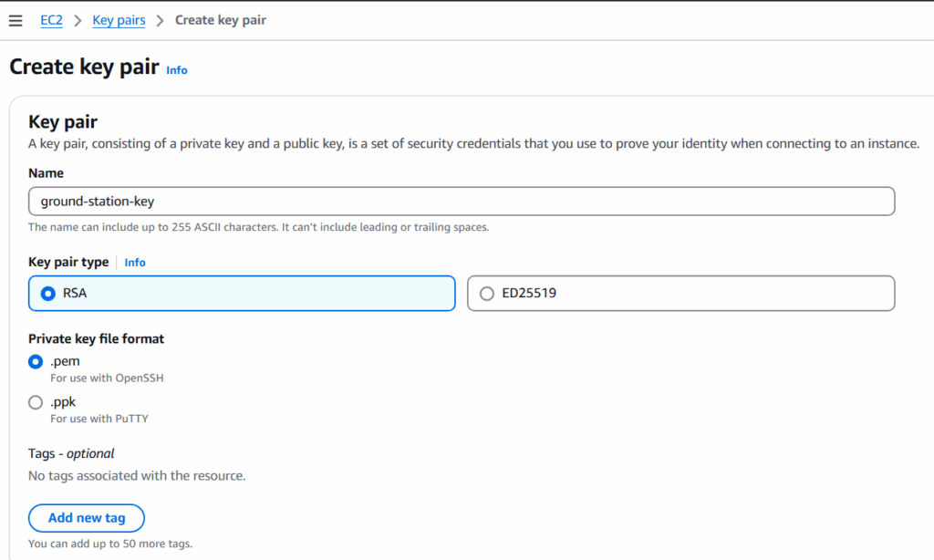This screenshot has height=560, width=934.
Task: Click the Name field label
Action: tap(46, 173)
